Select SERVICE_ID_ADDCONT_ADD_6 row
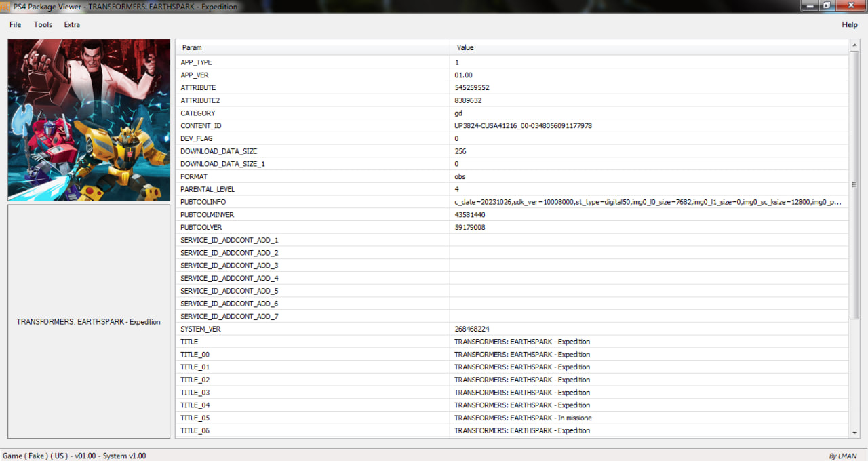868x461 pixels. pos(512,304)
